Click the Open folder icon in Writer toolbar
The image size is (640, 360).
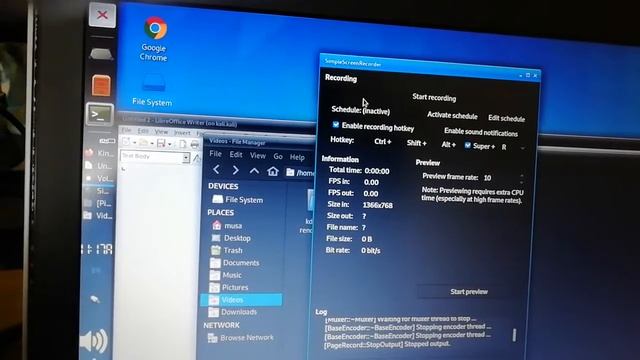coord(143,142)
